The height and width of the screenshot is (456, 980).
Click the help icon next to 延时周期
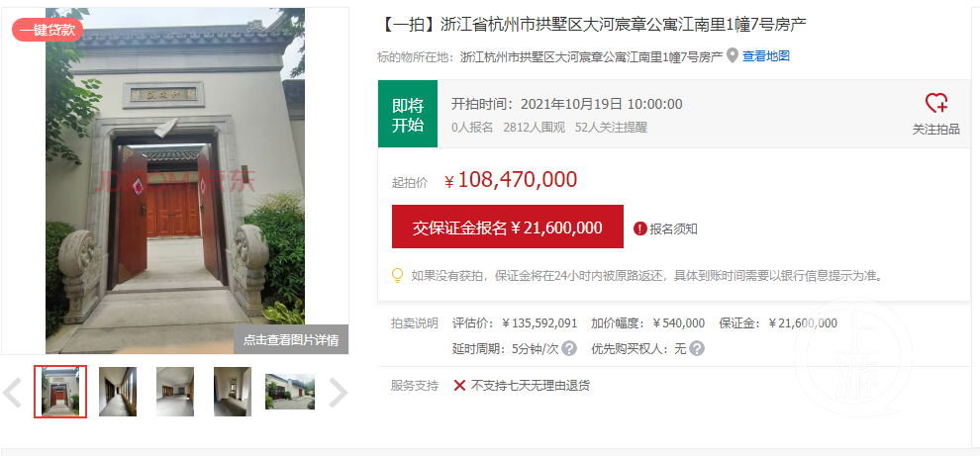pyautogui.click(x=569, y=348)
